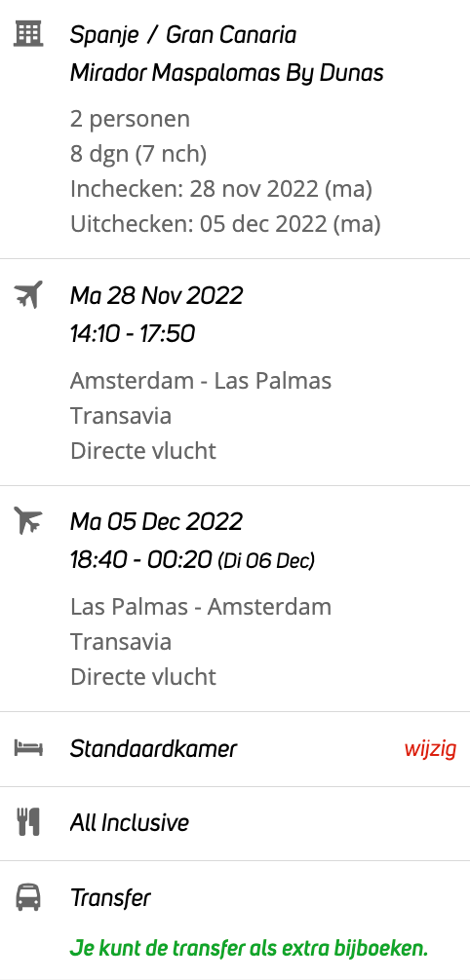Viewport: 470px width, 980px height.
Task: Click the hotel building icon
Action: tap(28, 33)
